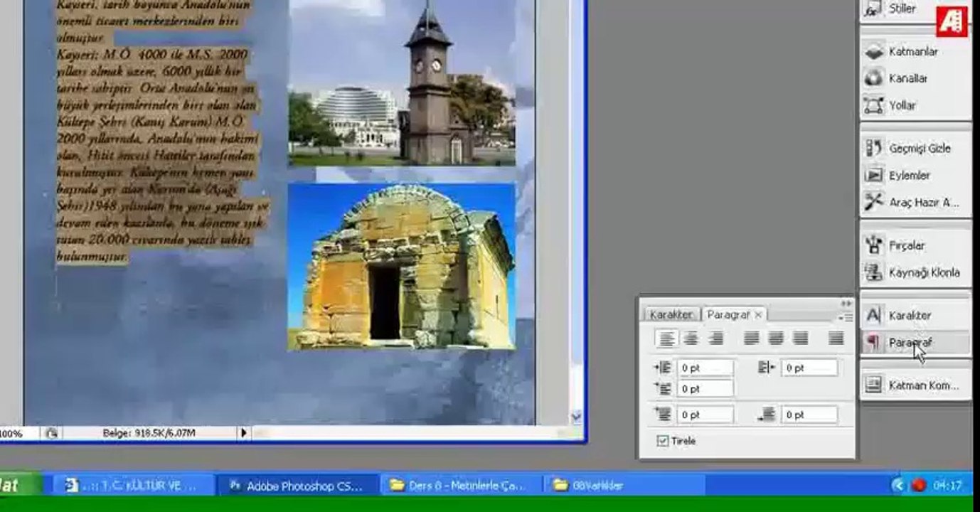
Task: Switch to the Karakter tab
Action: pos(671,314)
